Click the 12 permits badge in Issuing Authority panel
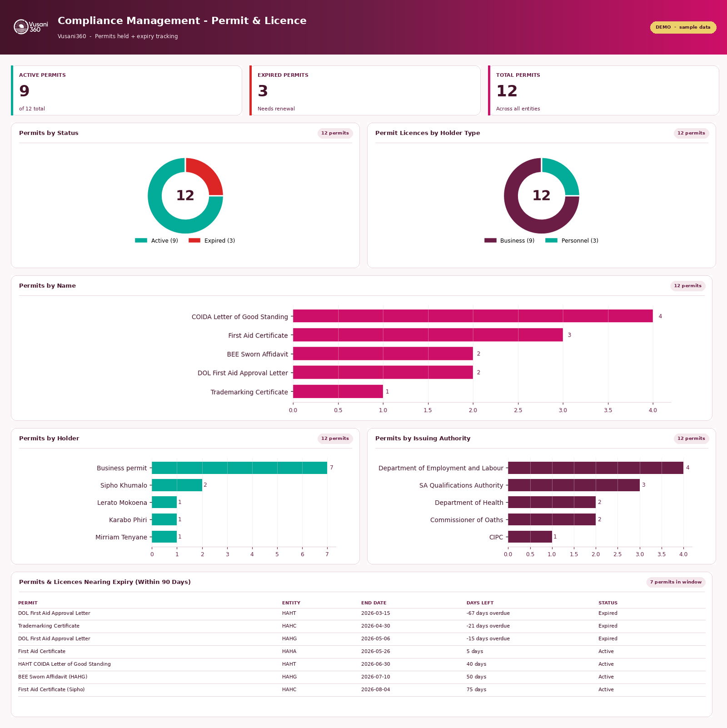The width and height of the screenshot is (727, 728). [691, 439]
